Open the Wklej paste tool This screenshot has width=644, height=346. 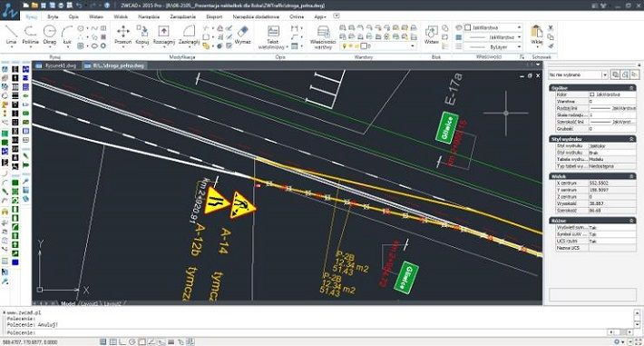pos(537,35)
